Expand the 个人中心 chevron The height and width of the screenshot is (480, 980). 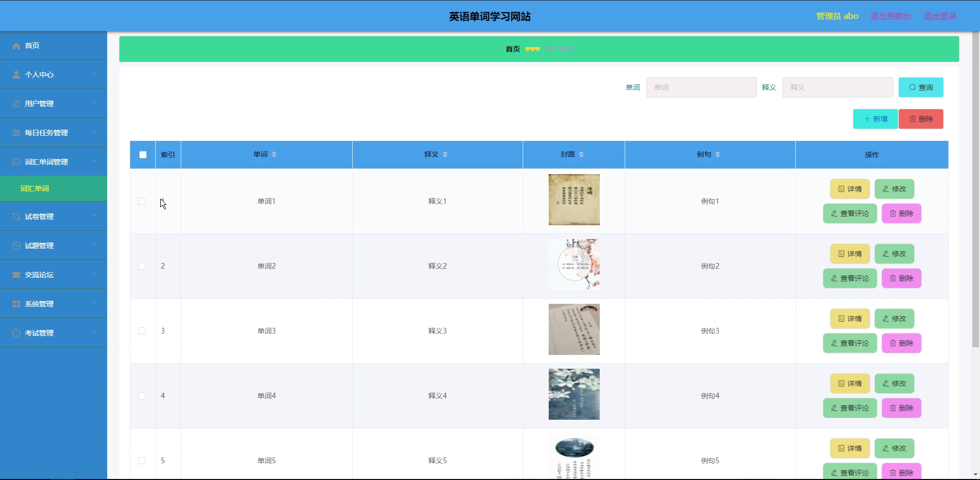[94, 74]
